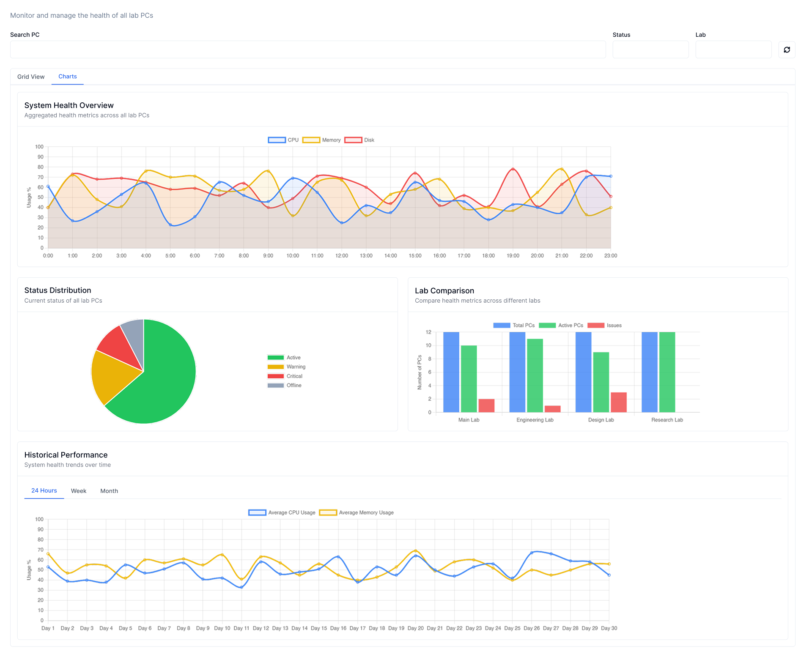Image resolution: width=812 pixels, height=657 pixels.
Task: Select the Charts tab
Action: coord(68,77)
